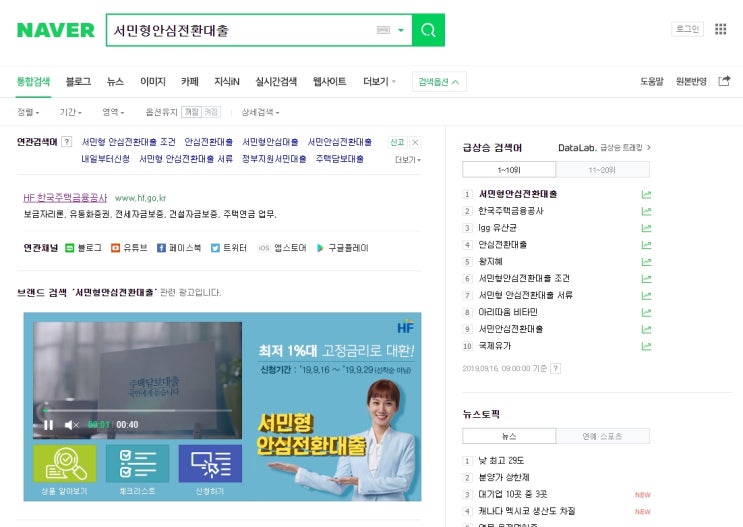Open the HF 한국주택금융공사 link
This screenshot has height=527, width=743.
click(x=65, y=198)
